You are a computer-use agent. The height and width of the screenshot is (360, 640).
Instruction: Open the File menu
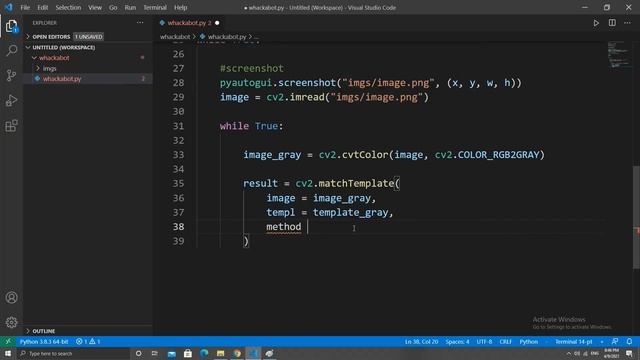(25, 7)
